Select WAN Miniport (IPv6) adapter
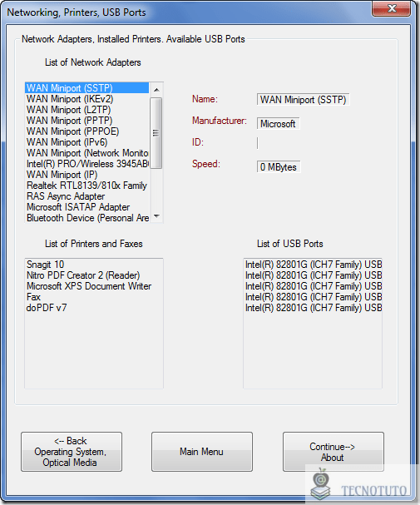This screenshot has width=420, height=505. pyautogui.click(x=86, y=142)
